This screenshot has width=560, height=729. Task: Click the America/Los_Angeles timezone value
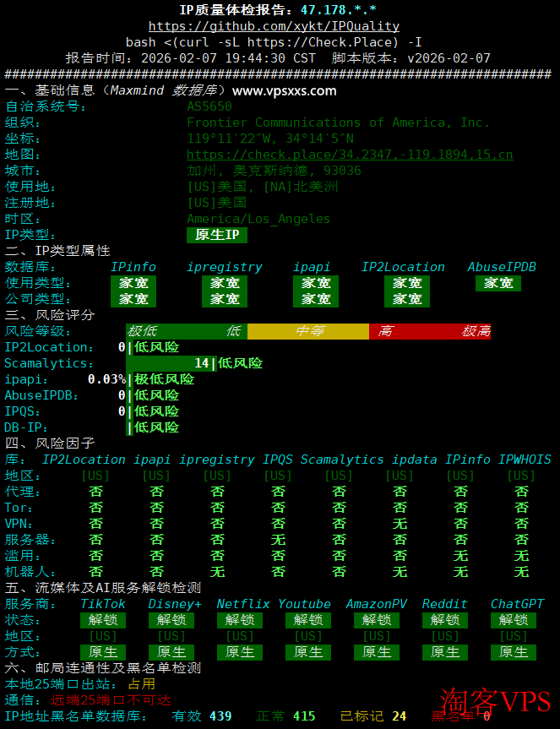[258, 219]
